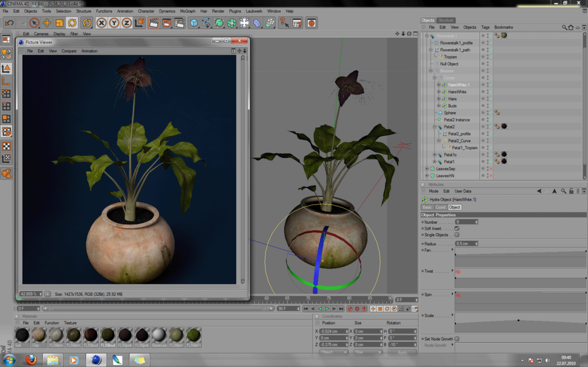This screenshot has width=588, height=367.
Task: Open the globe icon in main toolbar
Action: coord(311,23)
